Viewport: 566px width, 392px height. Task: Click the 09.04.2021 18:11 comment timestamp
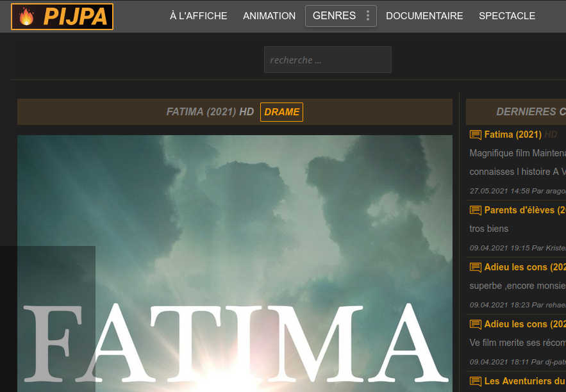499,362
